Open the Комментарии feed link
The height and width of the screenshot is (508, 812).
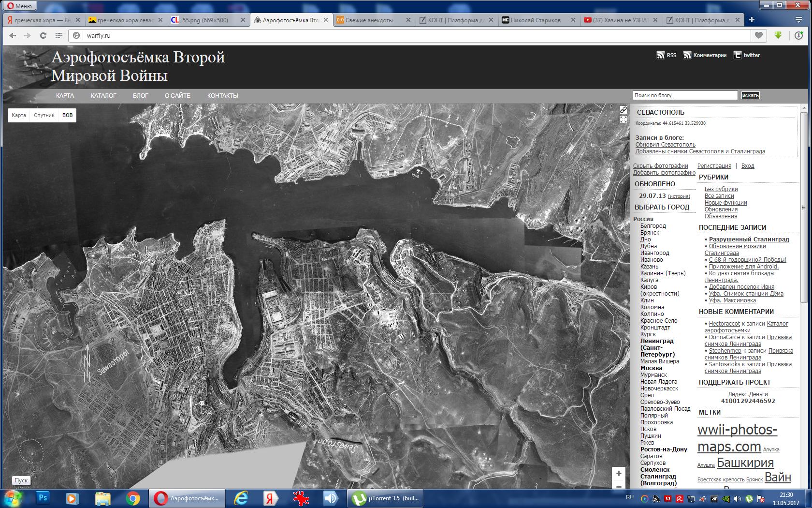coord(705,55)
